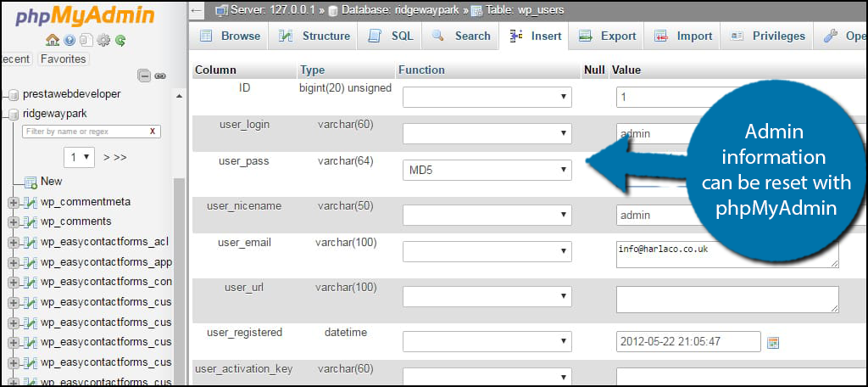The image size is (868, 387).
Task: Click the user_email value text area
Action: 727,254
